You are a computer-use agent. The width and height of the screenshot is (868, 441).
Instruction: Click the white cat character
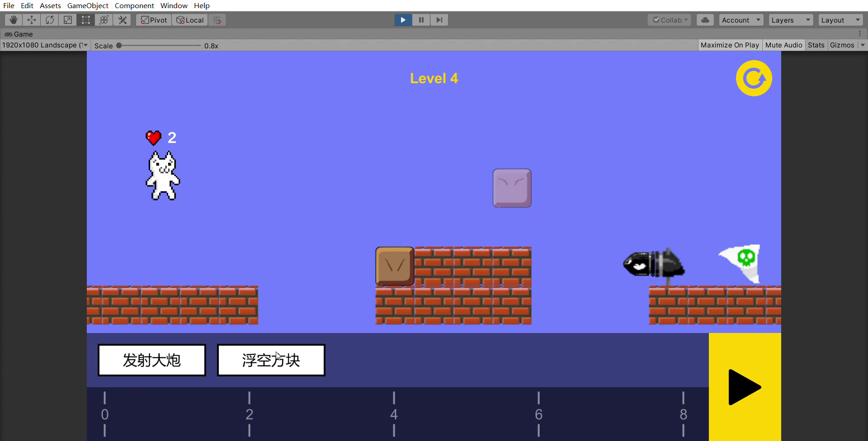click(163, 176)
